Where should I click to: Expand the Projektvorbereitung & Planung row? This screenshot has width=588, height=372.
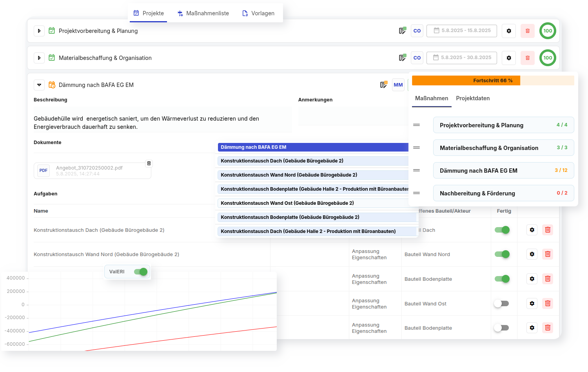coord(39,31)
